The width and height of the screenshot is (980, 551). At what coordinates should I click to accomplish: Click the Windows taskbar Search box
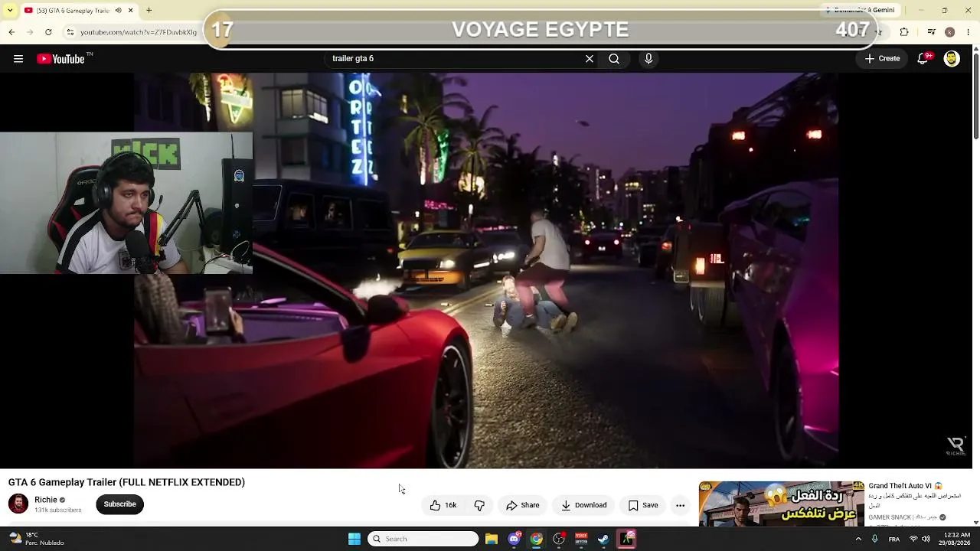point(423,539)
